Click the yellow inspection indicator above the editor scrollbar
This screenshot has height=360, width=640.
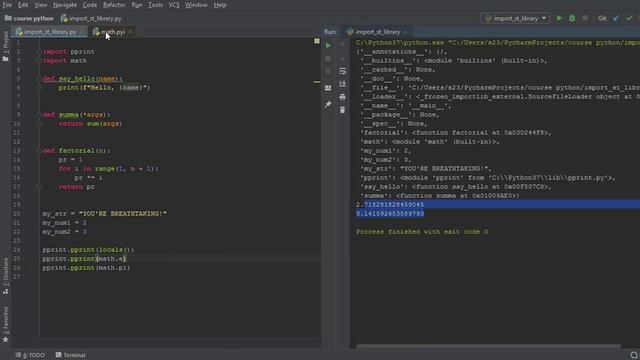pyautogui.click(x=317, y=41)
